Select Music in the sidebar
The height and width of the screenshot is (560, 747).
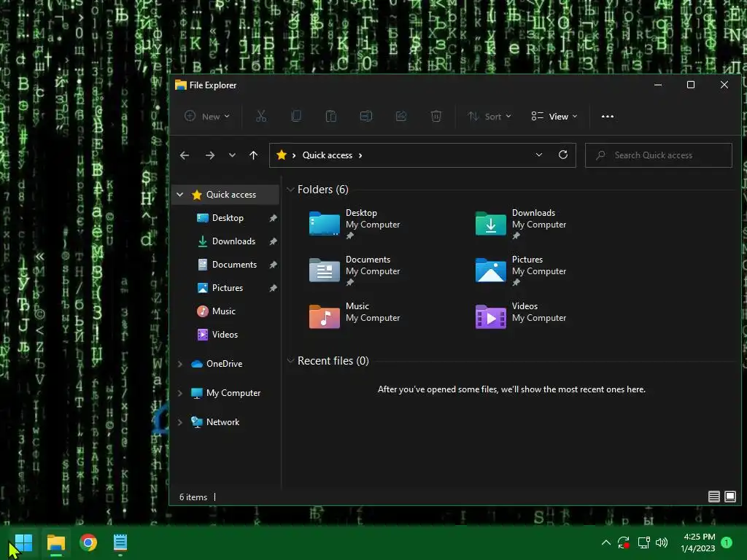(x=224, y=311)
